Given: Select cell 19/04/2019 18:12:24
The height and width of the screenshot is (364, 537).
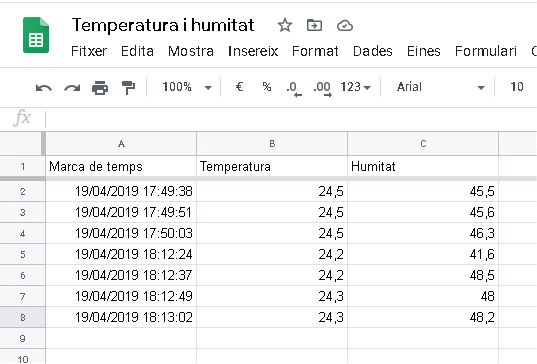Looking at the screenshot, I should tap(121, 254).
